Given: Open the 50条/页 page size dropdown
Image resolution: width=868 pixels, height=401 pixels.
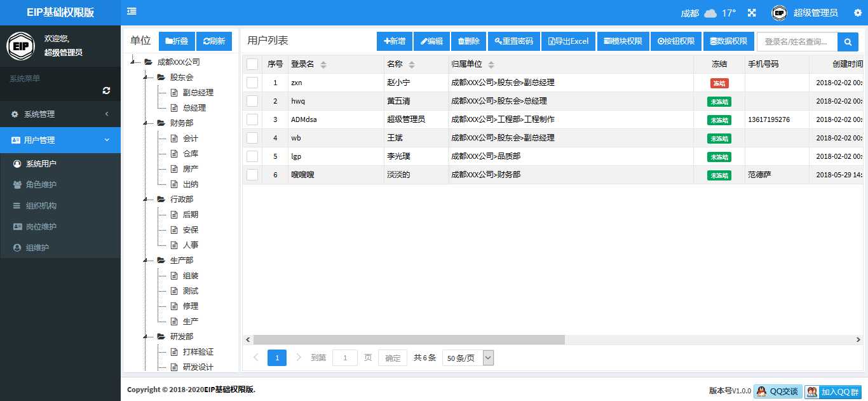Looking at the screenshot, I should pos(468,358).
